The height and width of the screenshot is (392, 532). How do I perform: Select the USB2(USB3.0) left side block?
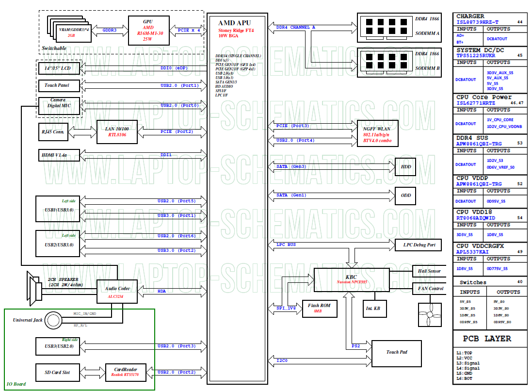[58, 244]
